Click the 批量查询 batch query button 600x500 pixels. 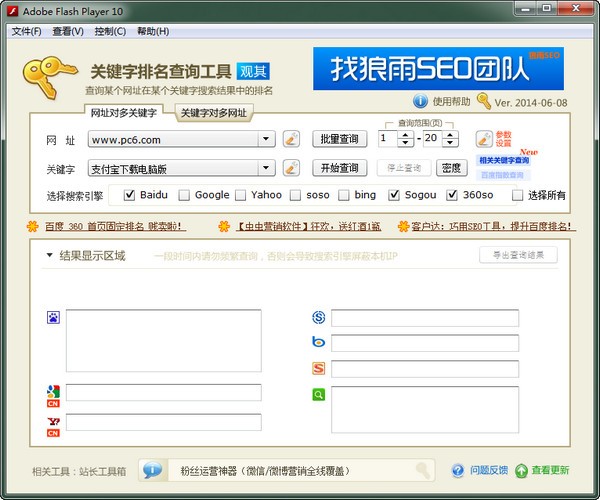click(x=339, y=139)
